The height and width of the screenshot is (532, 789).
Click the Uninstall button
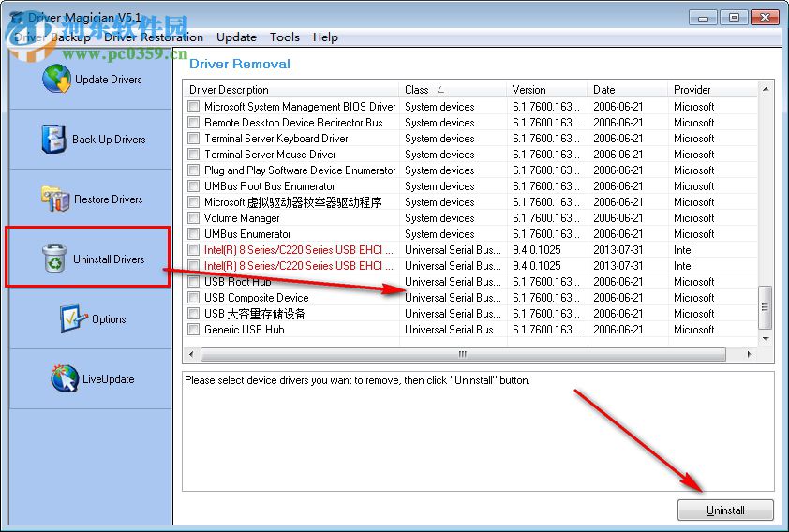(725, 510)
